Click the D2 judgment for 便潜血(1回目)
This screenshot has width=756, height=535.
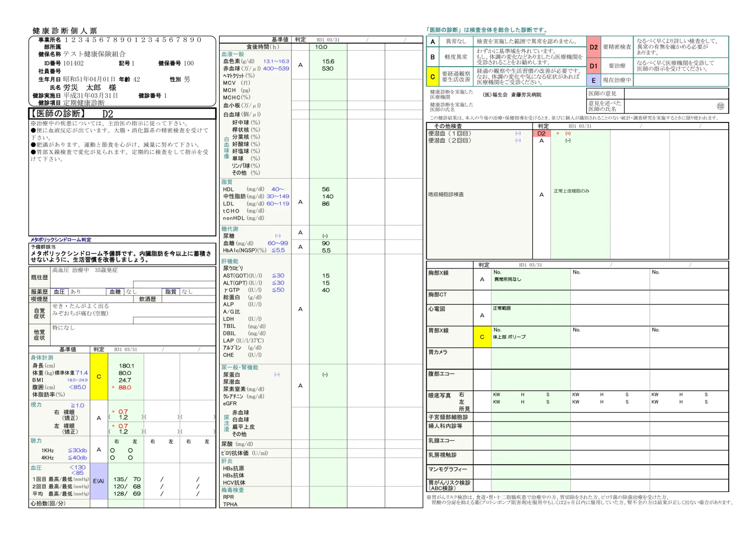click(541, 134)
